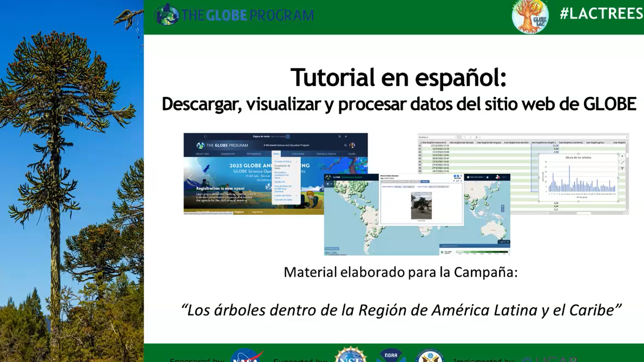Open the Datos menu on GLOBE website

pos(276,154)
